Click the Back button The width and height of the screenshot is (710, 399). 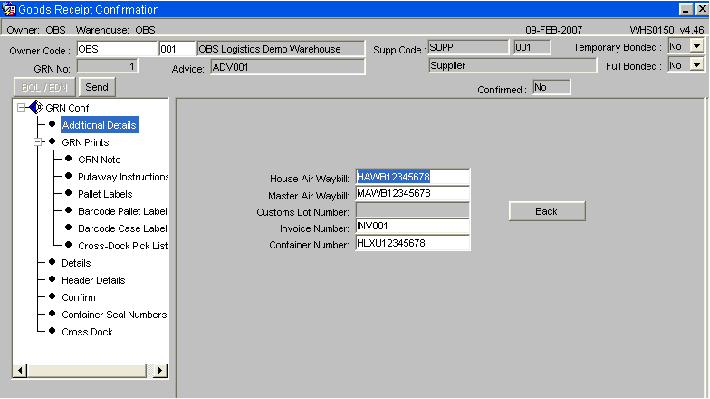[x=547, y=211]
